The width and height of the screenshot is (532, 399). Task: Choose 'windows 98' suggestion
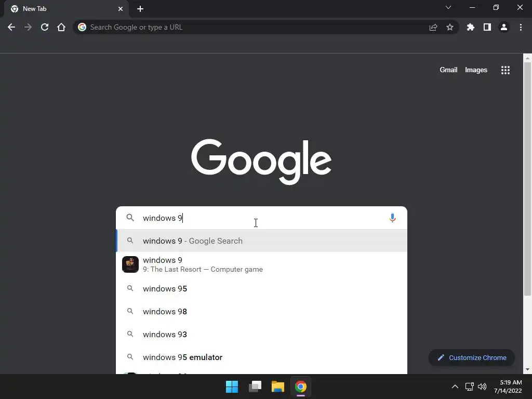click(x=262, y=312)
